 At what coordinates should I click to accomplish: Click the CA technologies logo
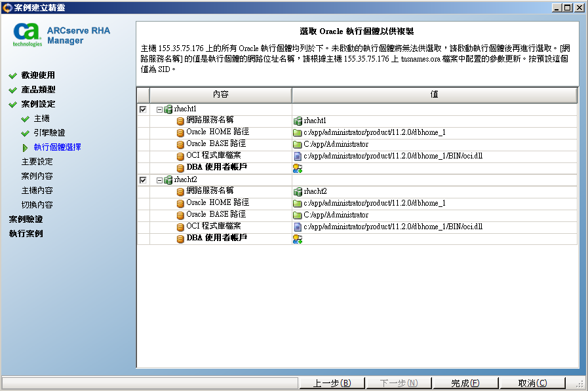tap(27, 35)
